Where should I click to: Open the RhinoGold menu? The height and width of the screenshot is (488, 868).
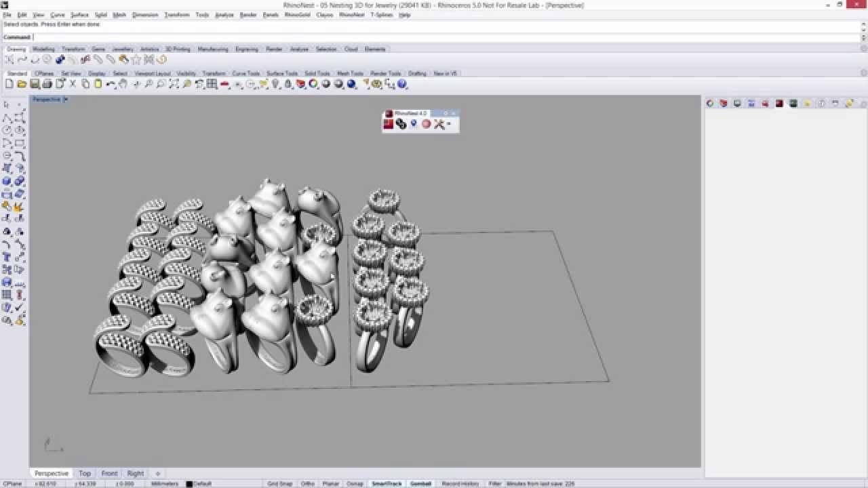tap(297, 15)
